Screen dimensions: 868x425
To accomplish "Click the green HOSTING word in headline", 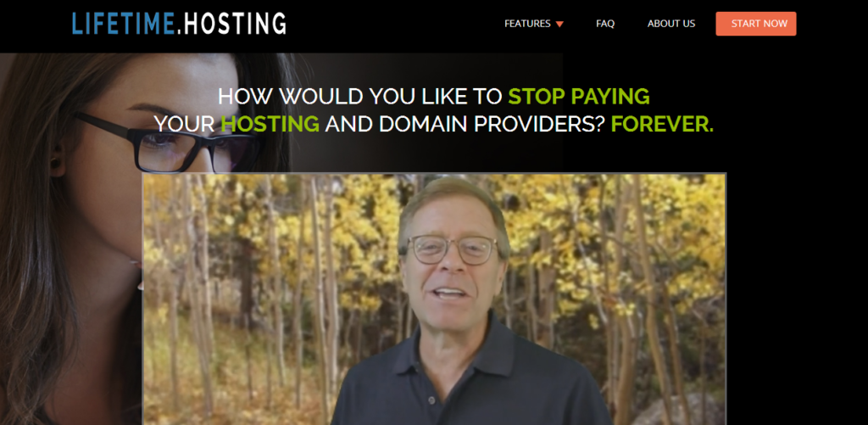I will click(x=270, y=124).
